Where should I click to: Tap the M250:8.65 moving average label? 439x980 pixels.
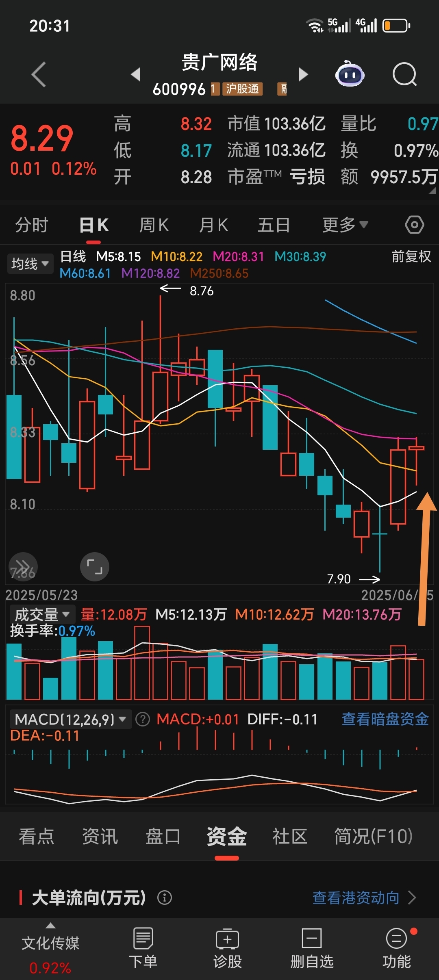pyautogui.click(x=219, y=273)
